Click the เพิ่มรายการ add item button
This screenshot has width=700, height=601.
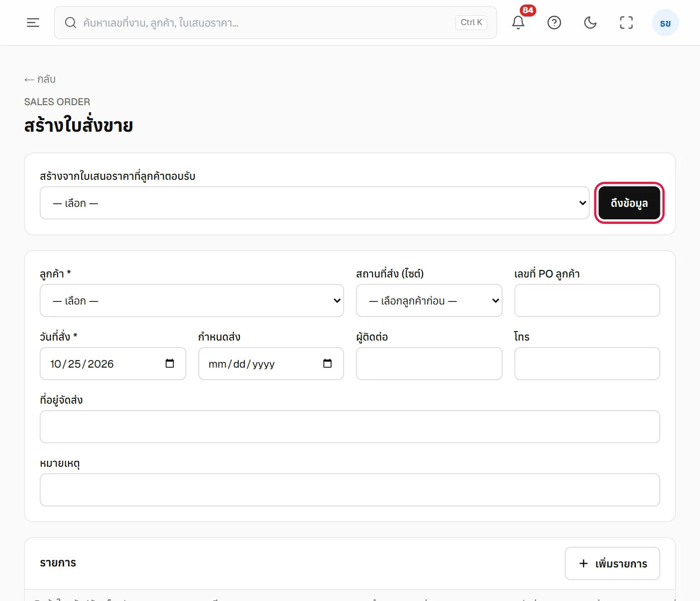pos(612,563)
